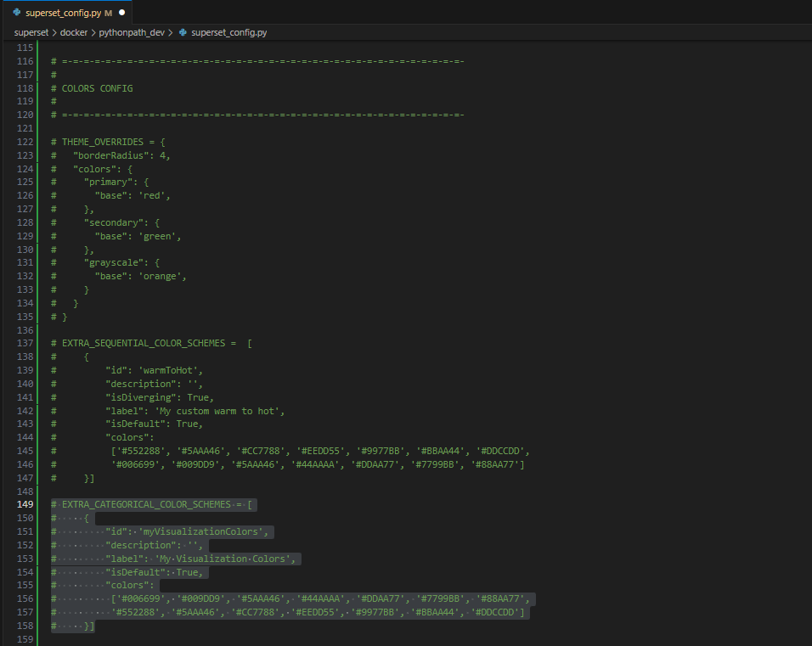Click the '"primary": {' text
812x646 pixels.
[x=116, y=183]
